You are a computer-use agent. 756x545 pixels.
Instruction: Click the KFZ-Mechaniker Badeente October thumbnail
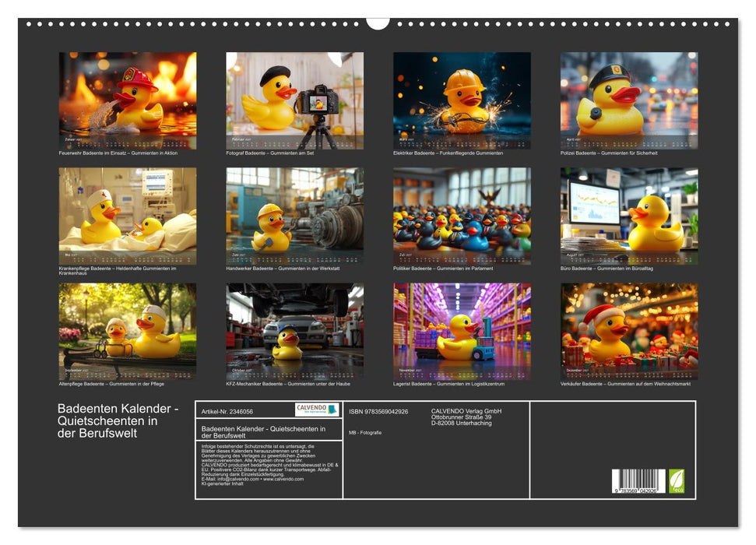pyautogui.click(x=294, y=332)
